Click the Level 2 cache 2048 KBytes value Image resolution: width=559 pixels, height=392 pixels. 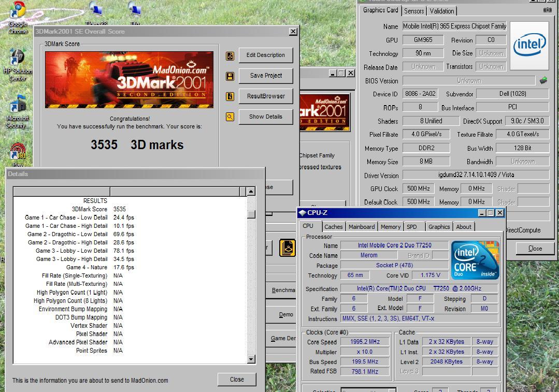tap(447, 361)
